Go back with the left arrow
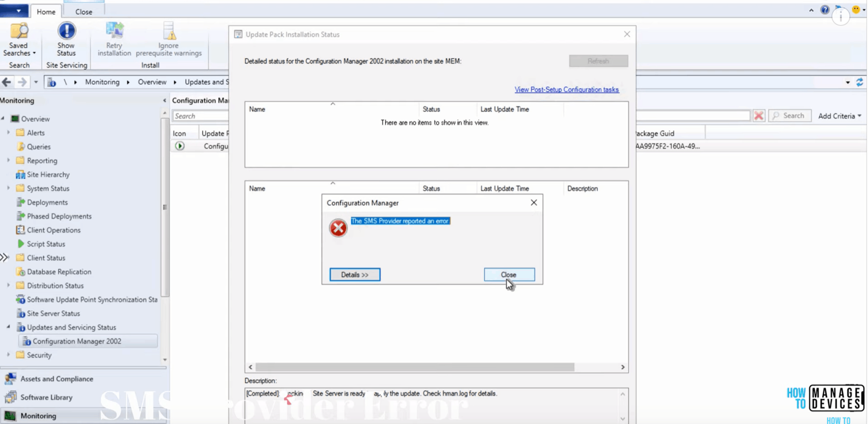This screenshot has height=424, width=868. click(7, 82)
